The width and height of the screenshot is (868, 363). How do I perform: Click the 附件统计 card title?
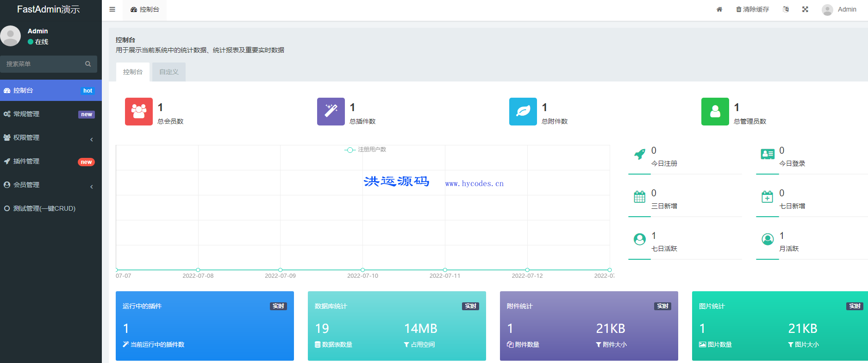pos(519,306)
